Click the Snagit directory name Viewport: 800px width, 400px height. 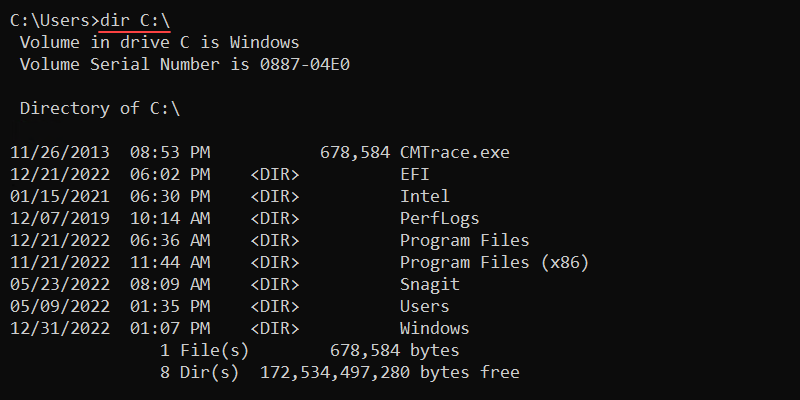click(429, 285)
